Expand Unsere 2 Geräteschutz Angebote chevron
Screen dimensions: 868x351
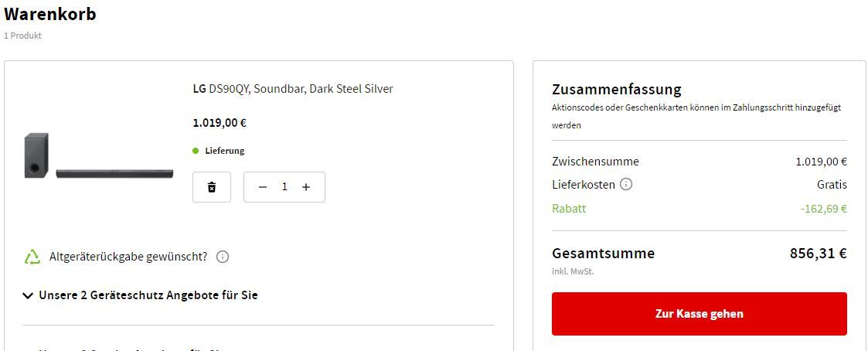pyautogui.click(x=28, y=295)
